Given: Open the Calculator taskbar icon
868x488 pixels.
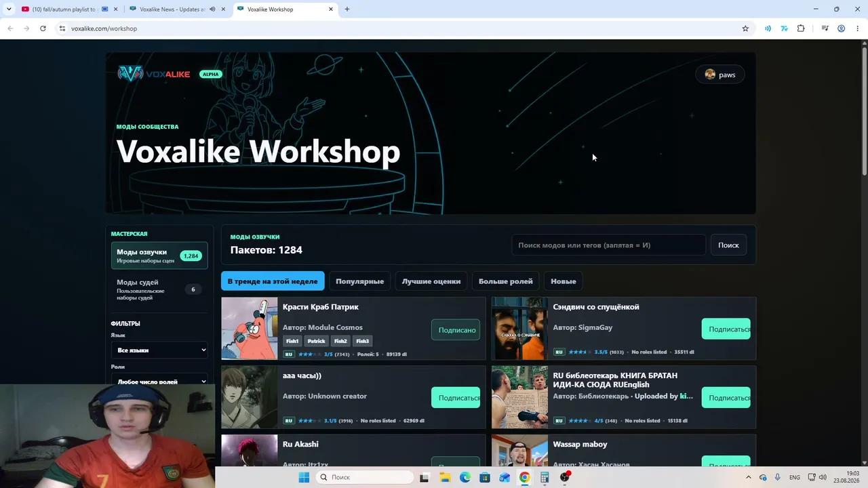Looking at the screenshot, I should coord(545,477).
